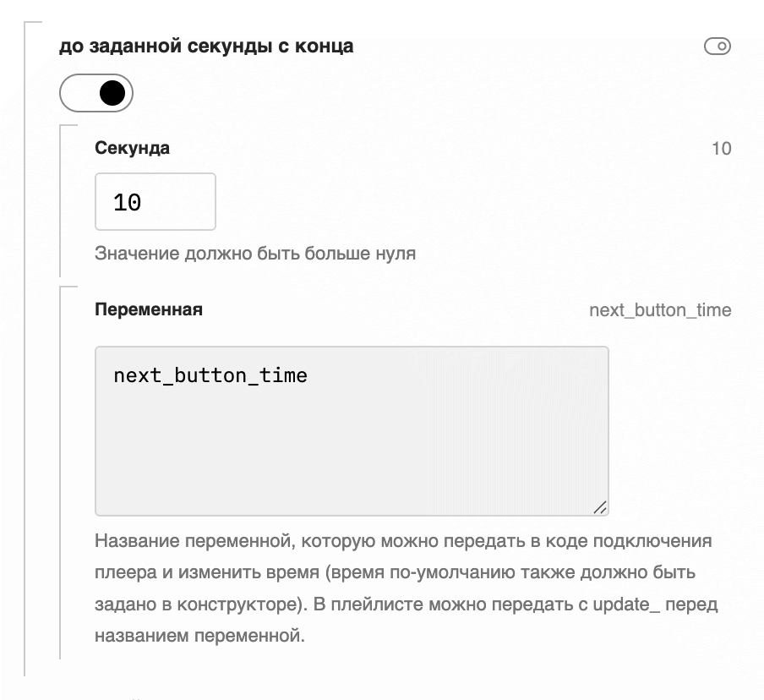
Task: Click the hint 'Значение должно быть больше нуля'
Action: (255, 253)
